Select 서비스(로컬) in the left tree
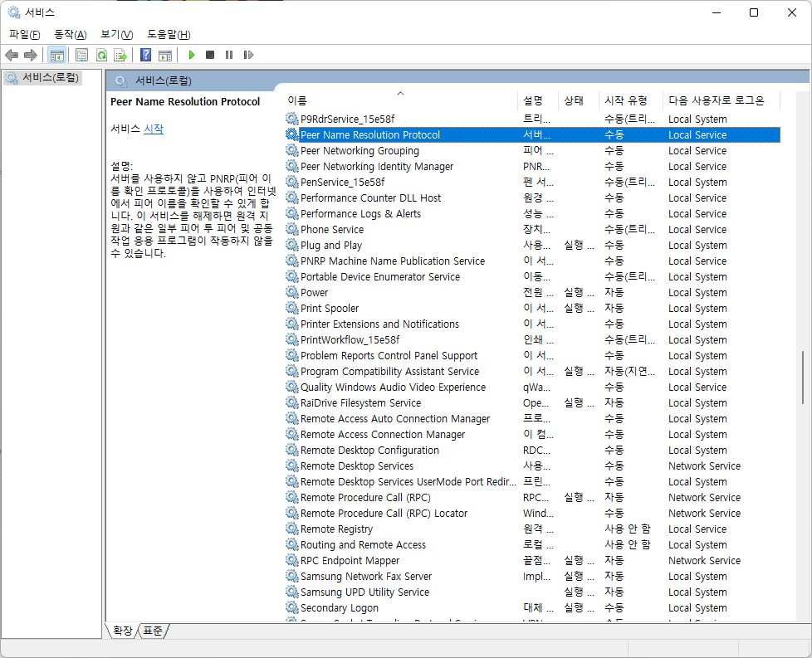This screenshot has width=812, height=658. click(50, 77)
